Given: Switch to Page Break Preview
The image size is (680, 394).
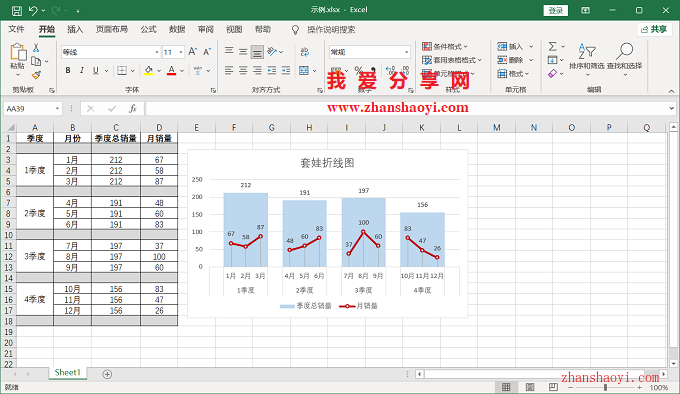Looking at the screenshot, I should coord(553,387).
